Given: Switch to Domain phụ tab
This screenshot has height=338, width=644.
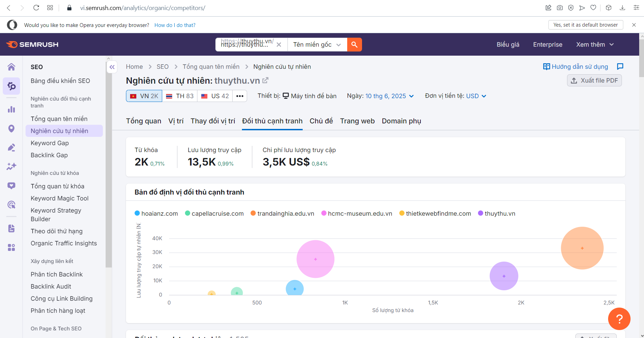Looking at the screenshot, I should (401, 121).
